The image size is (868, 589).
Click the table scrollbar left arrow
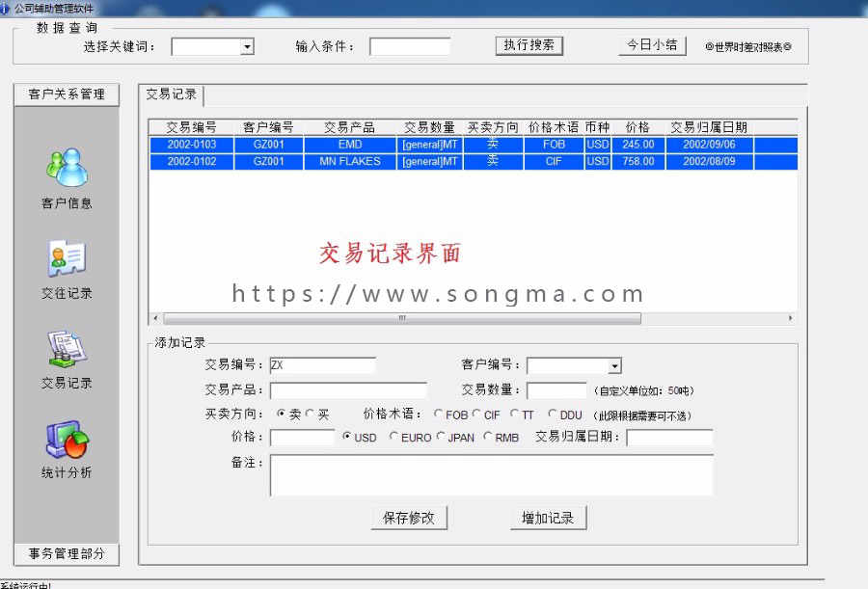coord(155,318)
